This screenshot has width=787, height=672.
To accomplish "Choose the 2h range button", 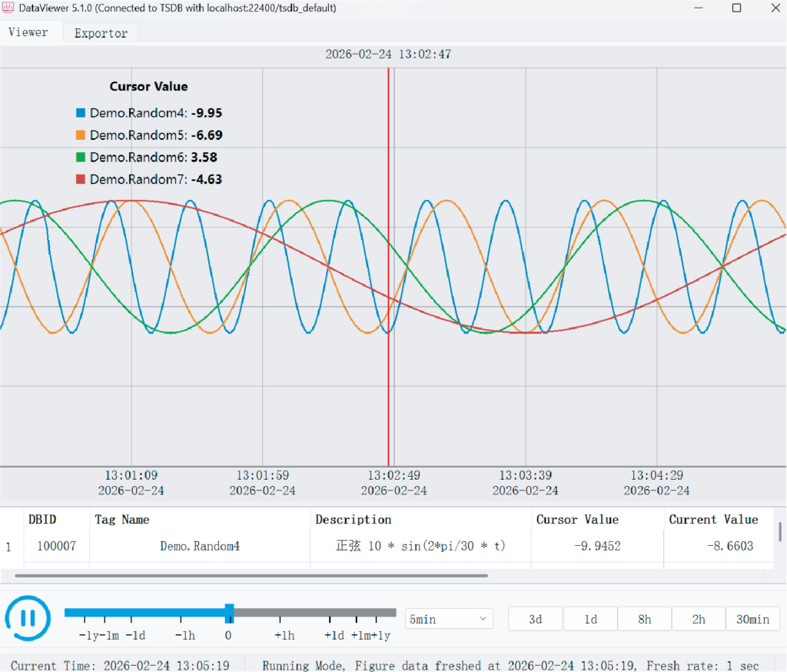I will click(x=699, y=619).
